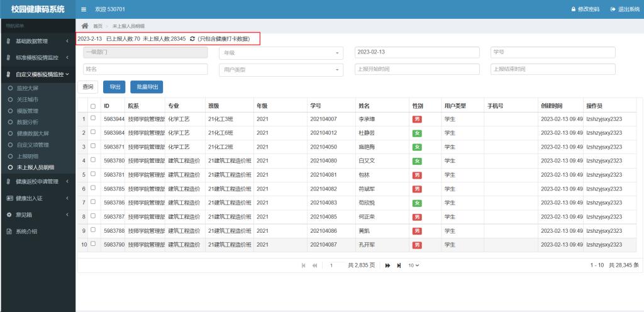Collapse the 自定义模板疫情监控 chevron

pos(67,75)
